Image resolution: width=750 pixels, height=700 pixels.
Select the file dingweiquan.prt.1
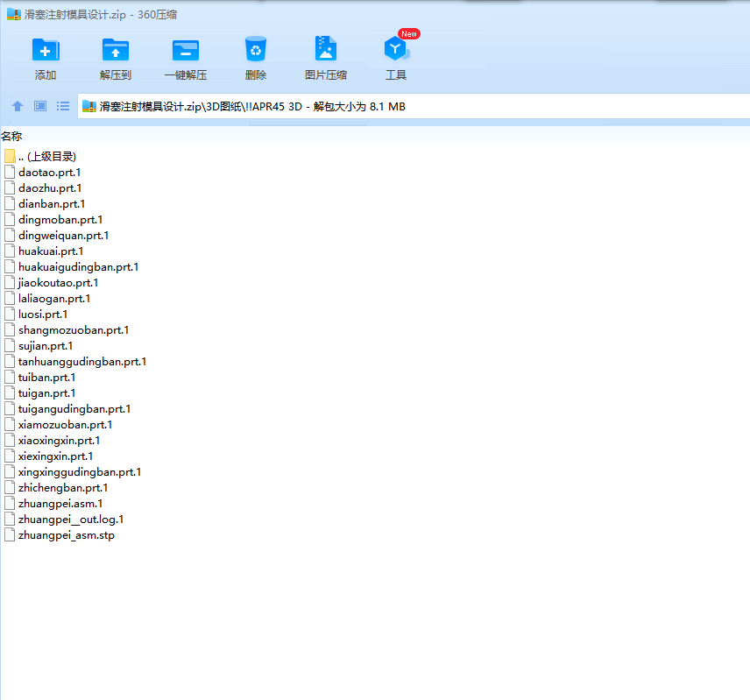[64, 236]
